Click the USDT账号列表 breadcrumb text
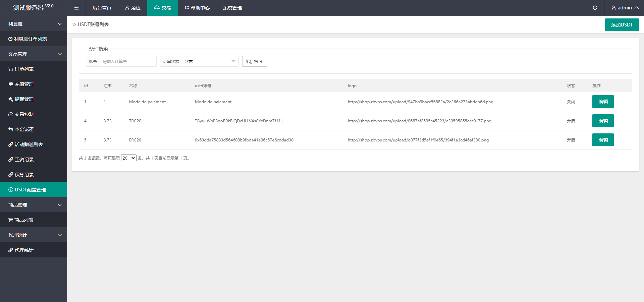Viewport: 644px width, 302px height. click(x=93, y=24)
